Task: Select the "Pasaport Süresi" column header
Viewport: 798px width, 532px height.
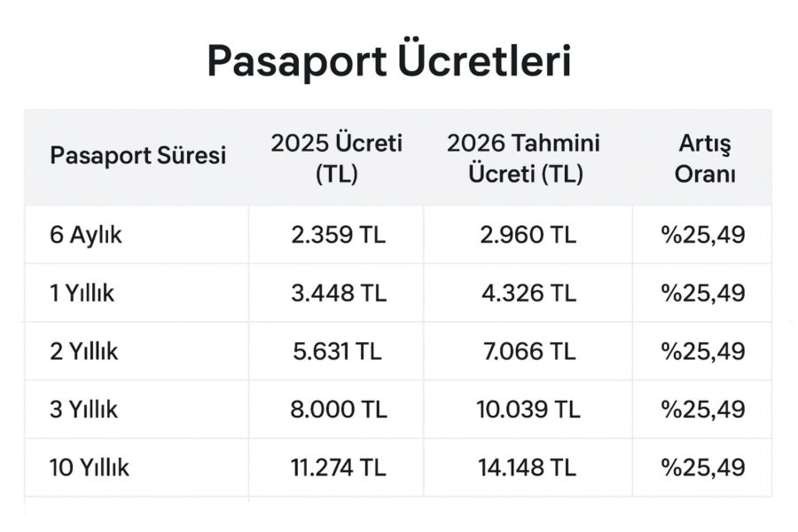Action: [138, 156]
